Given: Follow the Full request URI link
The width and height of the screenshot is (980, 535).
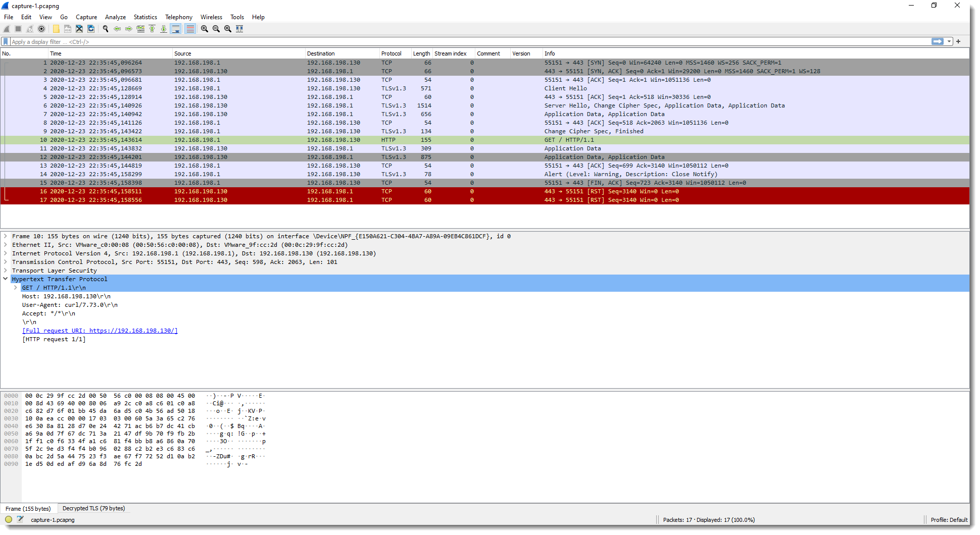Looking at the screenshot, I should point(100,331).
